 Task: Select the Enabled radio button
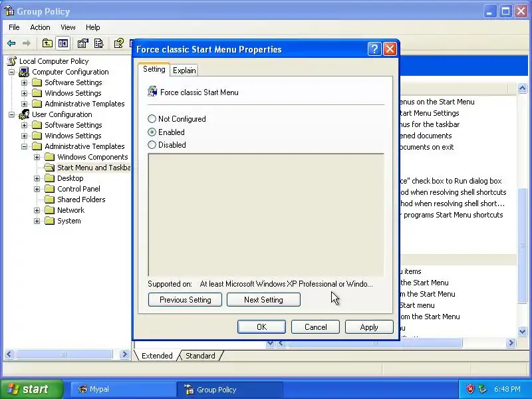click(x=152, y=132)
